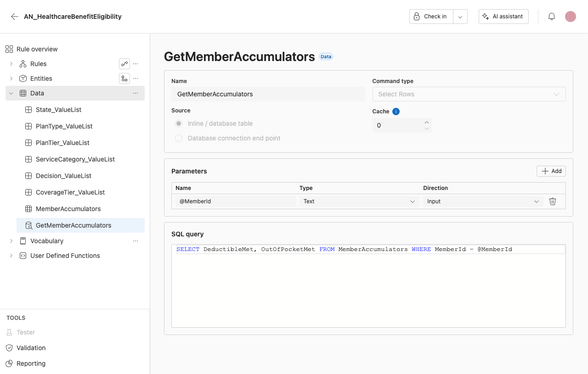Open the Command type dropdown
The width and height of the screenshot is (588, 374).
pyautogui.click(x=469, y=94)
